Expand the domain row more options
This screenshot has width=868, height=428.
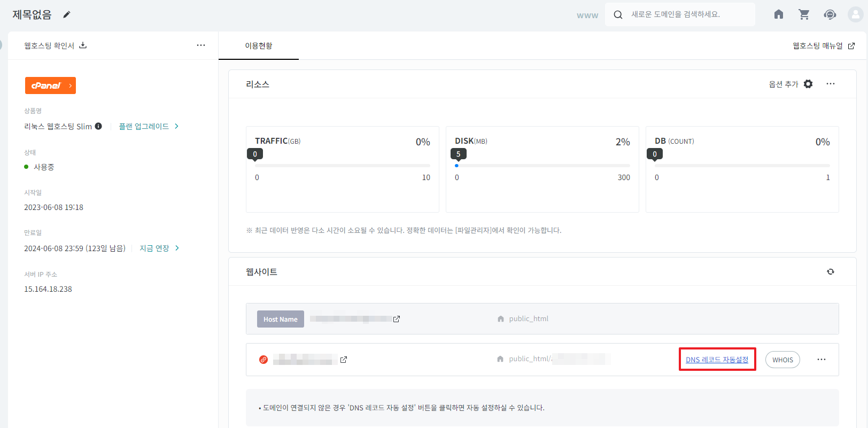tap(821, 360)
